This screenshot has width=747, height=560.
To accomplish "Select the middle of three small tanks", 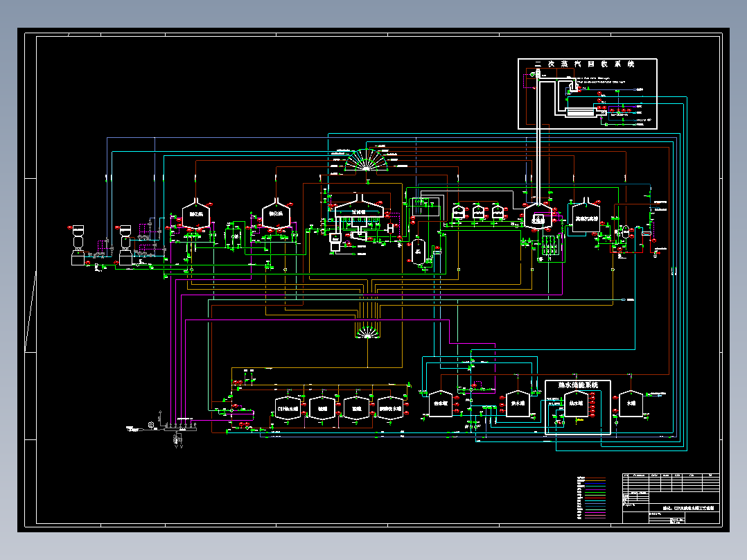I will click(x=478, y=211).
